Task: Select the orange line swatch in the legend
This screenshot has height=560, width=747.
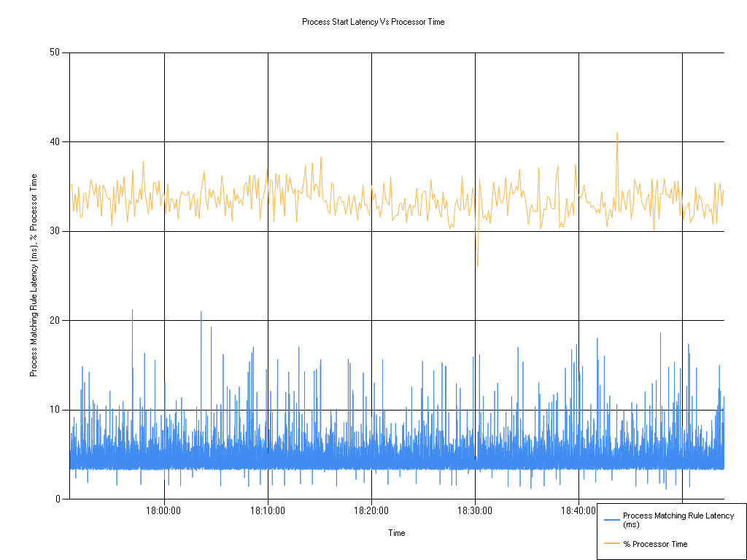Action: (611, 544)
